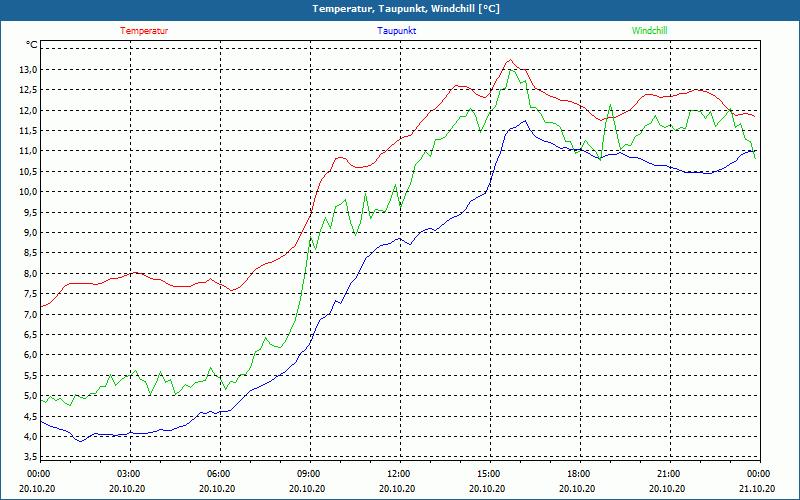The height and width of the screenshot is (500, 800).
Task: Click the 9,0 y-axis value
Action: 31,233
